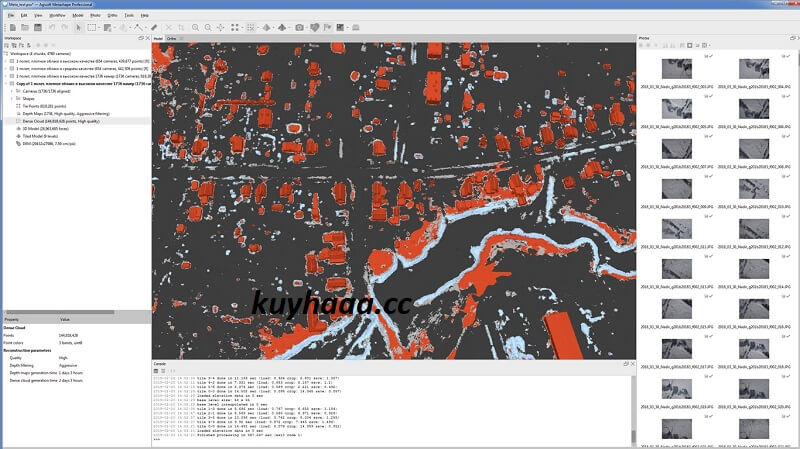Image resolution: width=800 pixels, height=449 pixels.
Task: Click second icon in Console toolbar
Action: 163,371
